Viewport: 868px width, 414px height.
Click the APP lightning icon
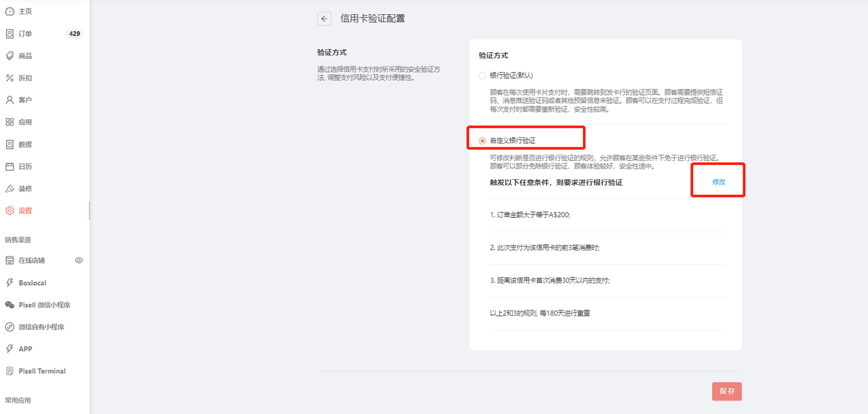point(9,349)
